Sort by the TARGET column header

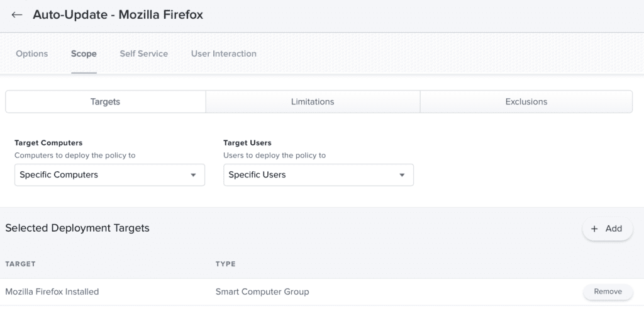21,264
